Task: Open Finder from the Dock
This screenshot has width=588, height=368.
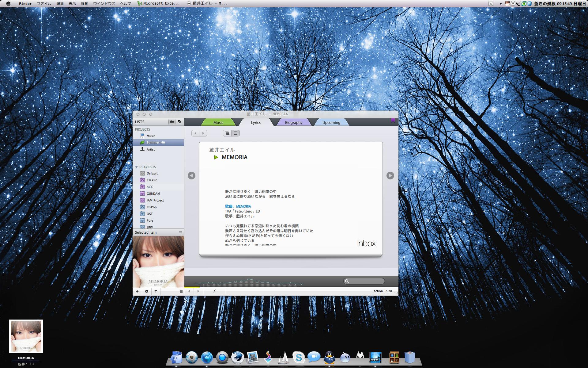Action: tap(176, 358)
